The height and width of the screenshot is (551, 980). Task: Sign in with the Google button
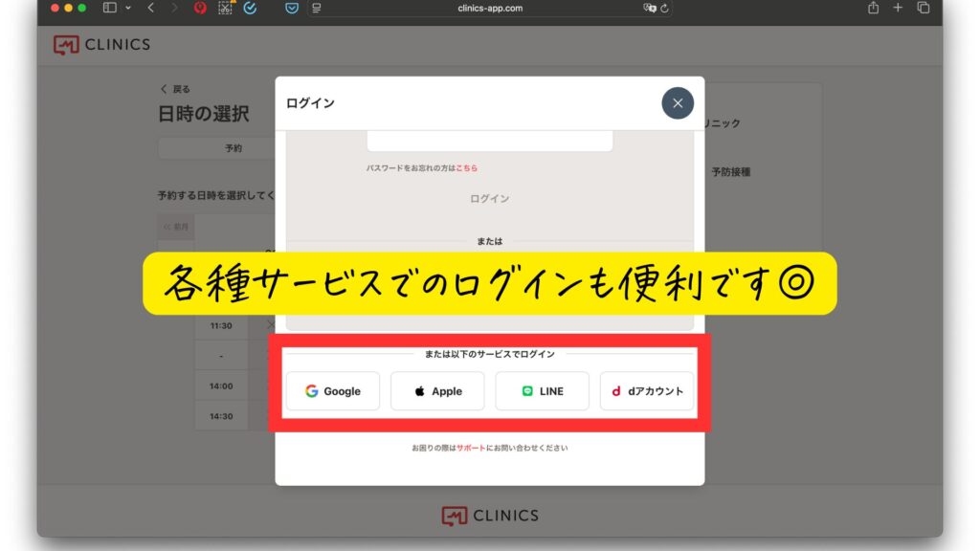(333, 391)
